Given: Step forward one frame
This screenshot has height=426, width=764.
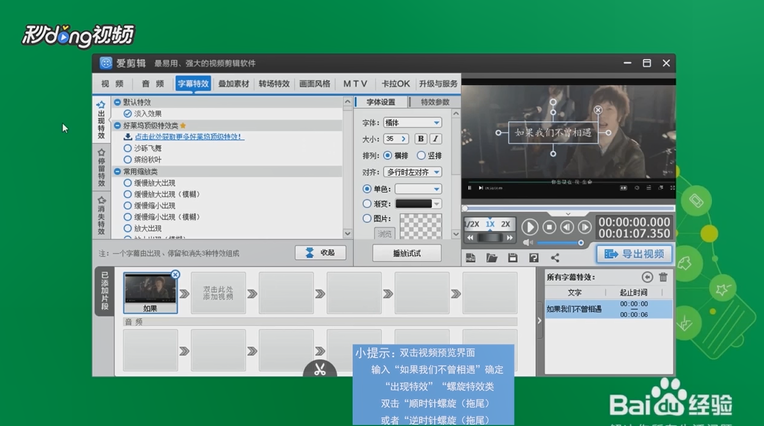Looking at the screenshot, I should pyautogui.click(x=585, y=227).
